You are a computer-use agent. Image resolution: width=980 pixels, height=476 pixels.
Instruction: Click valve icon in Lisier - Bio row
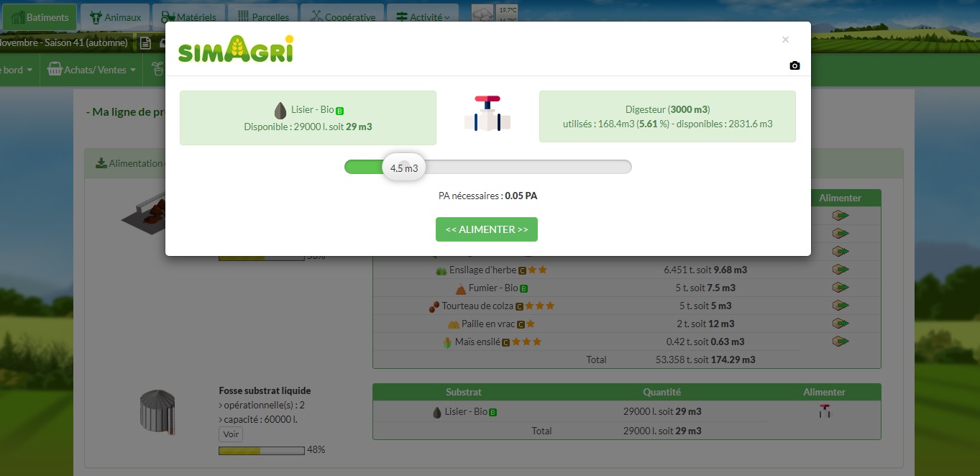tap(825, 411)
